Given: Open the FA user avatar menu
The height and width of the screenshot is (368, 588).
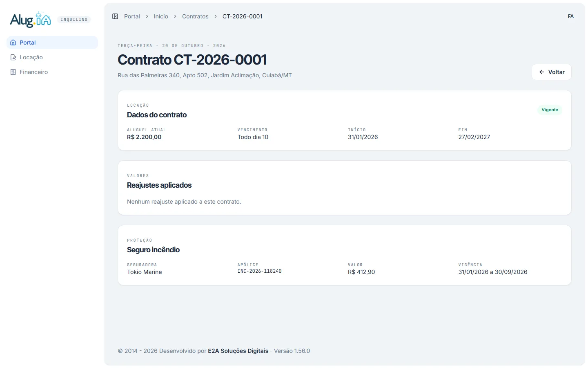Looking at the screenshot, I should click(x=571, y=16).
